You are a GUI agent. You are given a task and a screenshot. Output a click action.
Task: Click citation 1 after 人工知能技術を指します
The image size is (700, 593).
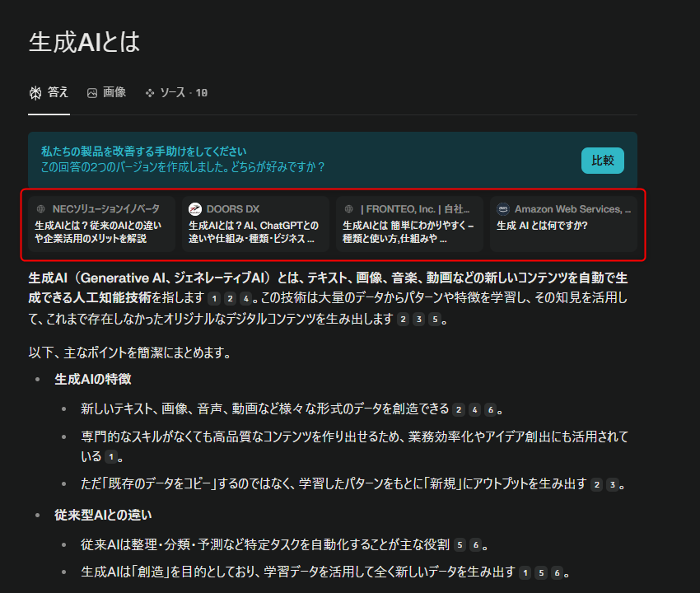click(214, 298)
